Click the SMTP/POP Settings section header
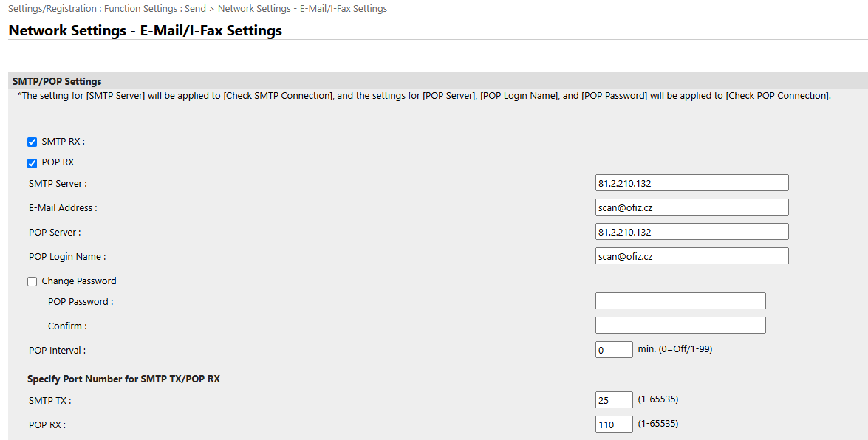The width and height of the screenshot is (868, 440). coord(57,81)
